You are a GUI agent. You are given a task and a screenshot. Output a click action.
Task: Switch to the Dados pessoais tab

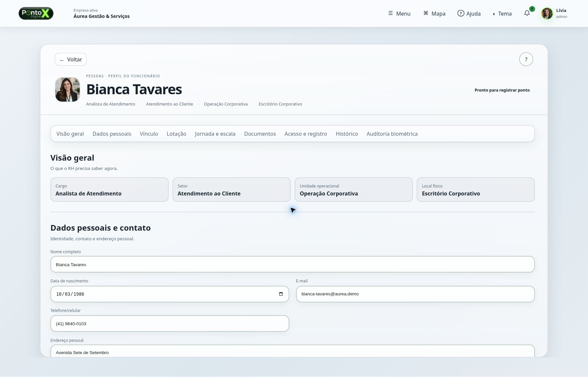pos(112,134)
